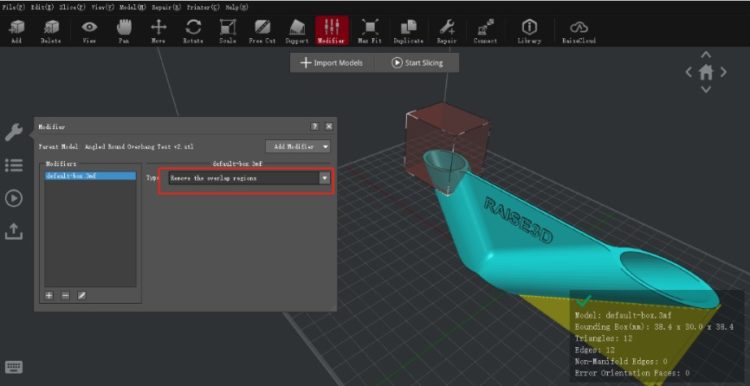Select the View eye tool
This screenshot has width=750, height=386.
pos(89,31)
